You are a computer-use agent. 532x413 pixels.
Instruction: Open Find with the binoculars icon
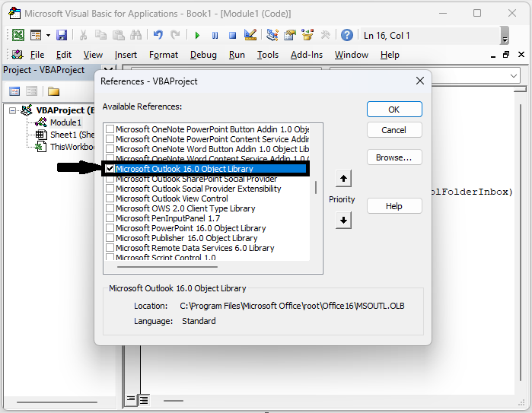[x=135, y=35]
